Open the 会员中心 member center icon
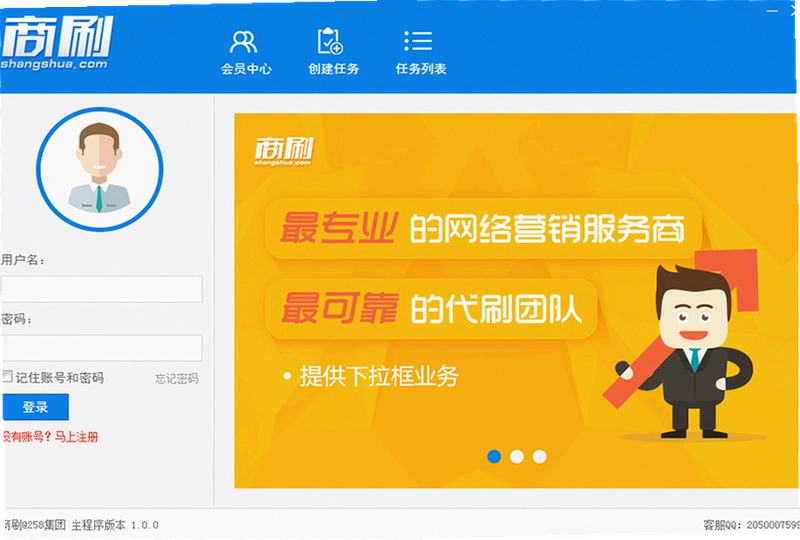 pos(243,42)
